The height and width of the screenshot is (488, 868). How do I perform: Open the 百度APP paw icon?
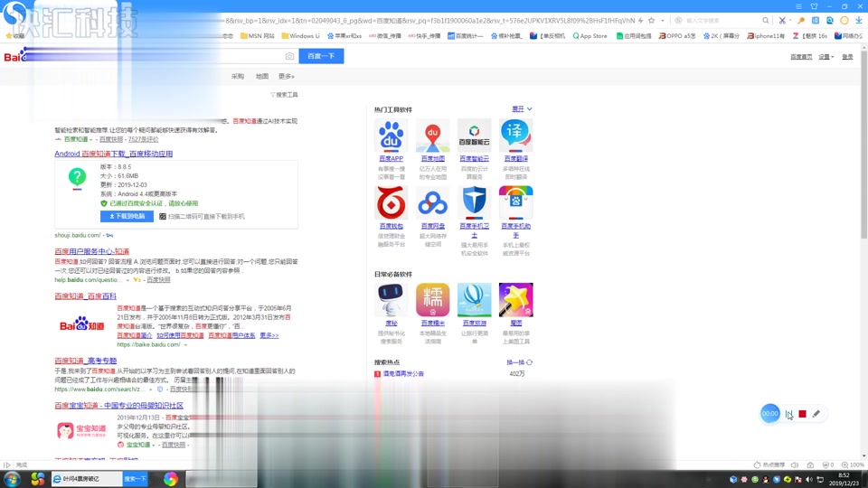tap(391, 136)
